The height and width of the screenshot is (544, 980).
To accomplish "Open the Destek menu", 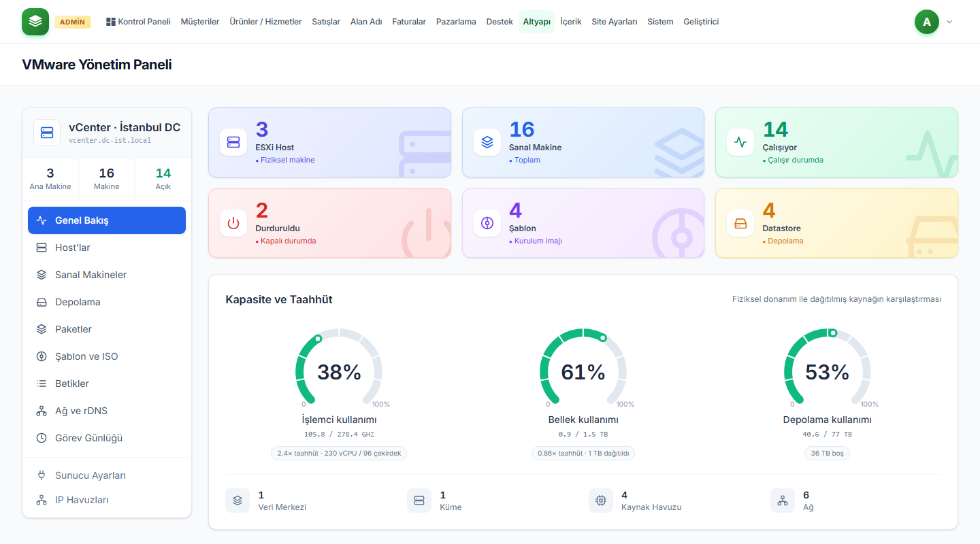I will click(500, 22).
